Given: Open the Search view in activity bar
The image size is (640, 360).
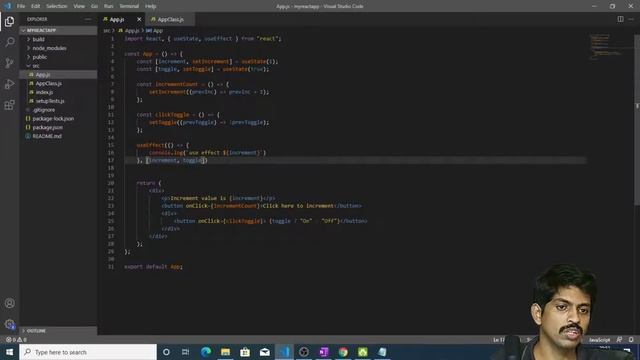Looking at the screenshot, I should (x=9, y=42).
